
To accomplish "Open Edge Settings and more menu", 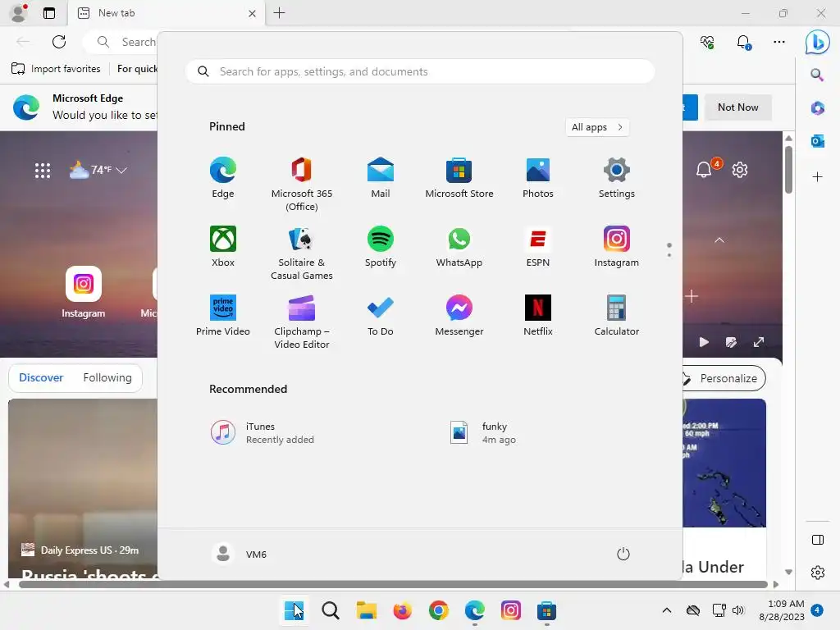I will 779,42.
